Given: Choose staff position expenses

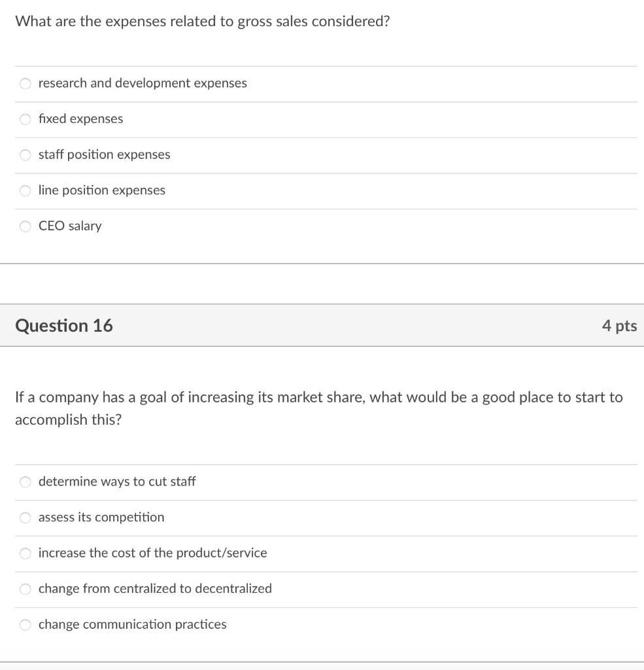Looking at the screenshot, I should point(25,154).
